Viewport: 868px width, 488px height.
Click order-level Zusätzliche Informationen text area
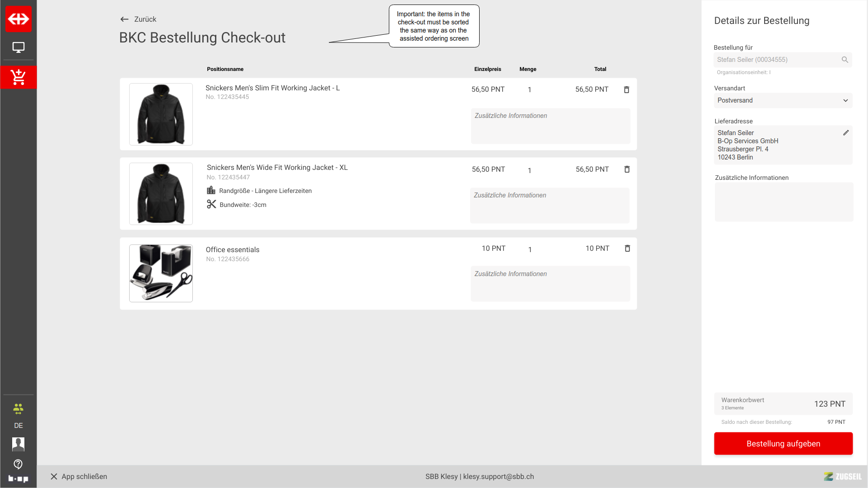(784, 202)
